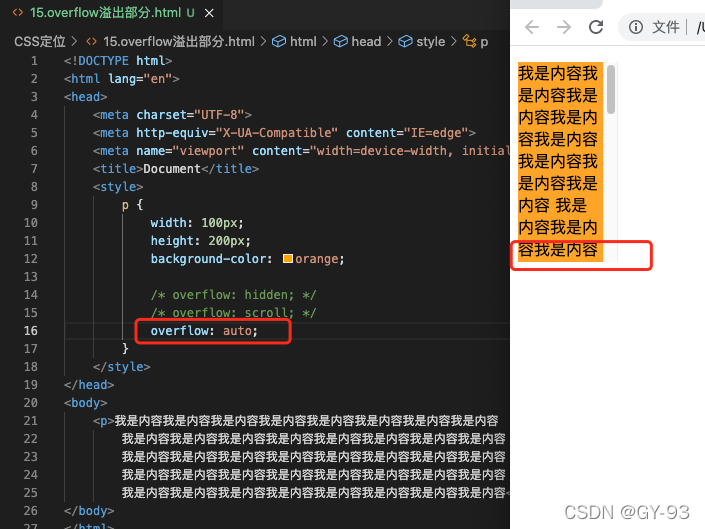Click the p selector symbol icon in breadcrumb

(469, 41)
